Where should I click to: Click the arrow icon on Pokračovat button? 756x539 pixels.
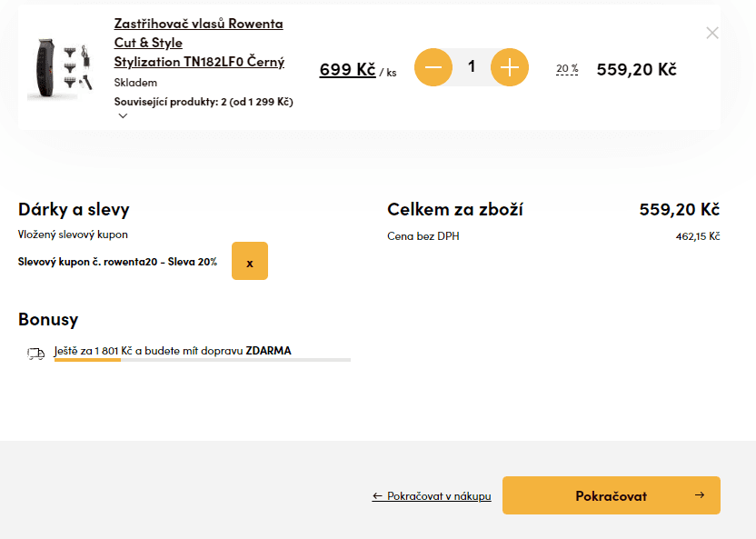pos(700,495)
